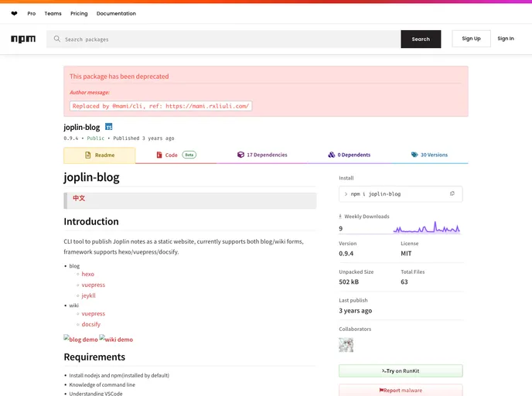This screenshot has width=532, height=396.
Task: Open the Documentation menu item
Action: [x=116, y=14]
